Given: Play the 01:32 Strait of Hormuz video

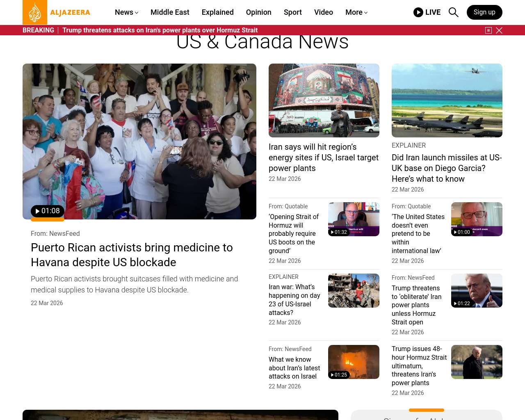Looking at the screenshot, I should [354, 219].
